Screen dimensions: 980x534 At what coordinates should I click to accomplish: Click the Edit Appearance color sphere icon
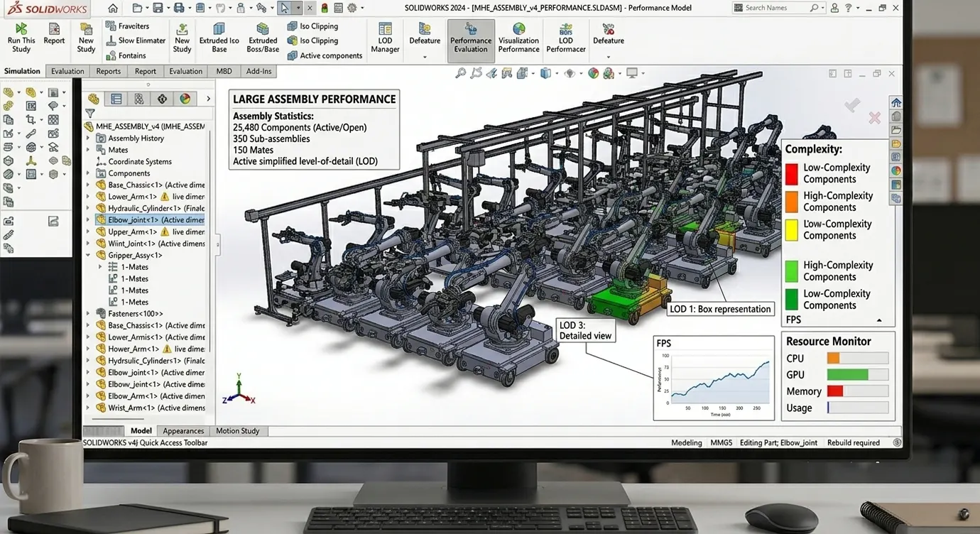point(594,73)
